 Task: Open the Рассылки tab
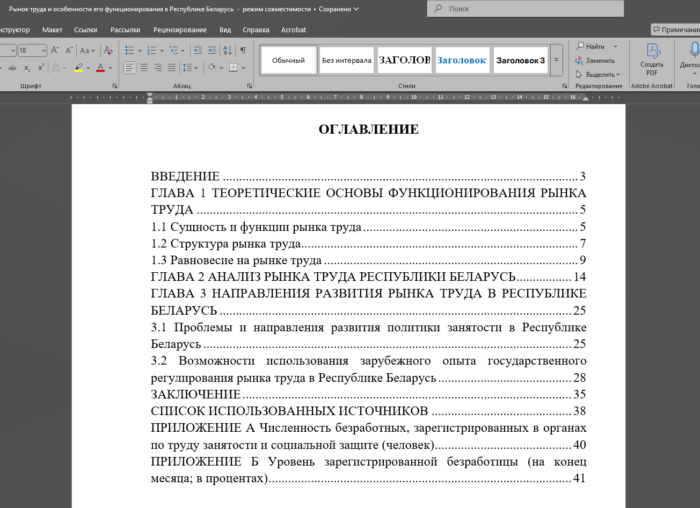tap(125, 30)
